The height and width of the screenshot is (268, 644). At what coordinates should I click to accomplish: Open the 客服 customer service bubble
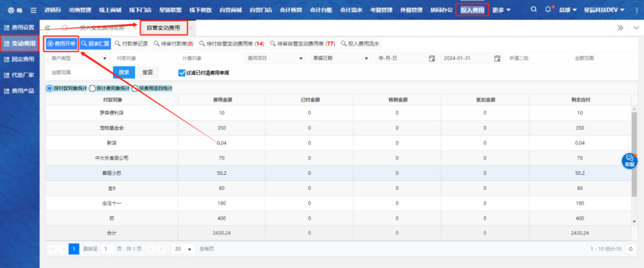(629, 161)
